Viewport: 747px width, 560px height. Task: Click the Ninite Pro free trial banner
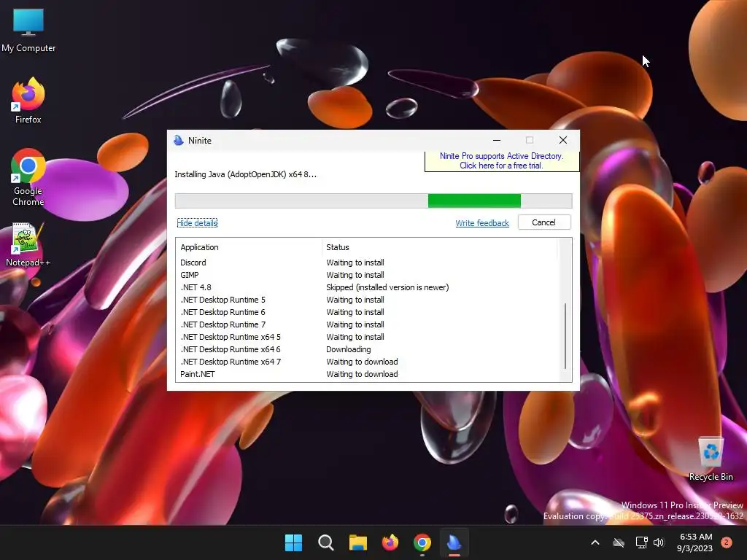[x=502, y=161]
